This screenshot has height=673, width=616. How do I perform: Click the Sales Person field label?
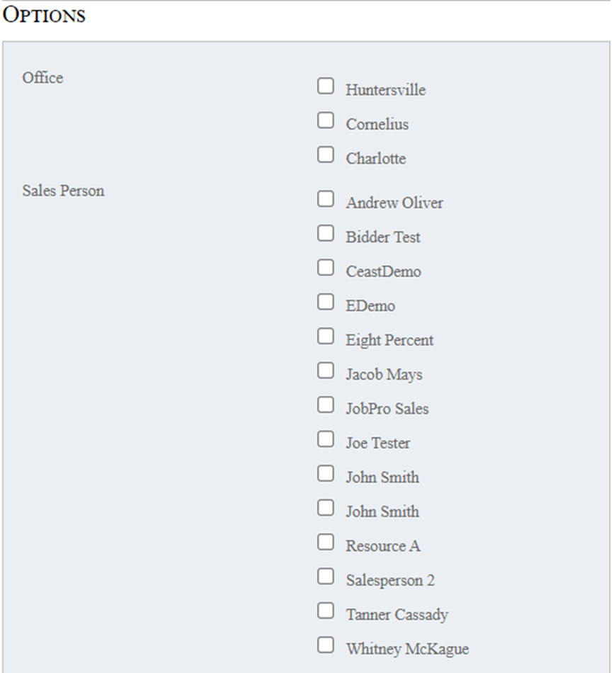click(x=63, y=191)
